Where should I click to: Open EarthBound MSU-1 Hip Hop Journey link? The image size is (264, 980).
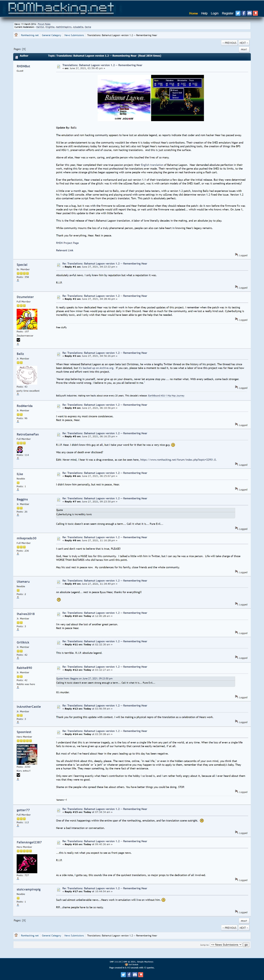[x=166, y=396]
